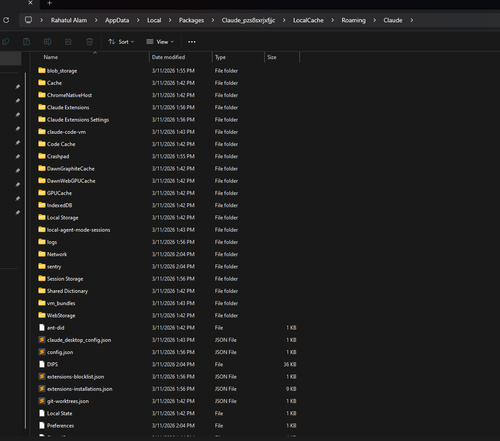Expand chevron after Packages in path
This screenshot has height=441, width=500.
[x=213, y=20]
